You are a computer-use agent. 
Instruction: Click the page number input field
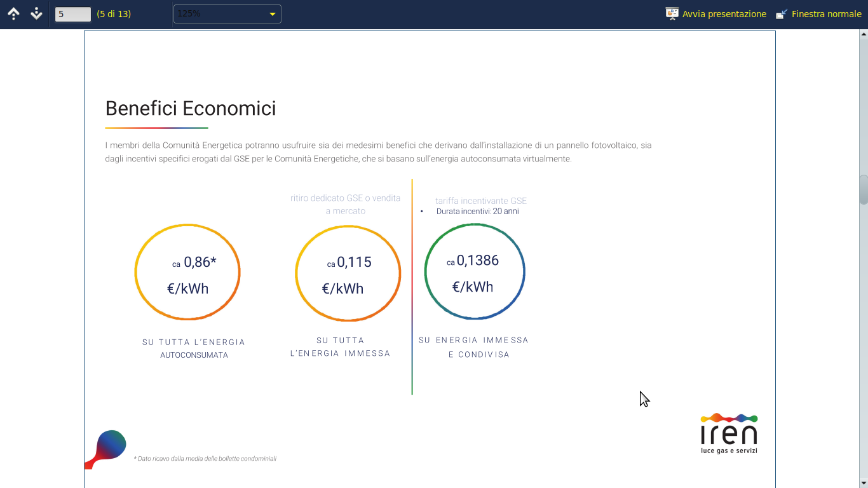click(x=72, y=14)
